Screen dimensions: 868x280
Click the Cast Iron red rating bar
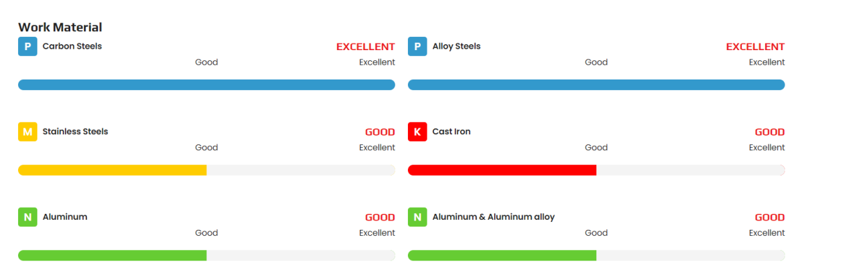[x=502, y=170]
